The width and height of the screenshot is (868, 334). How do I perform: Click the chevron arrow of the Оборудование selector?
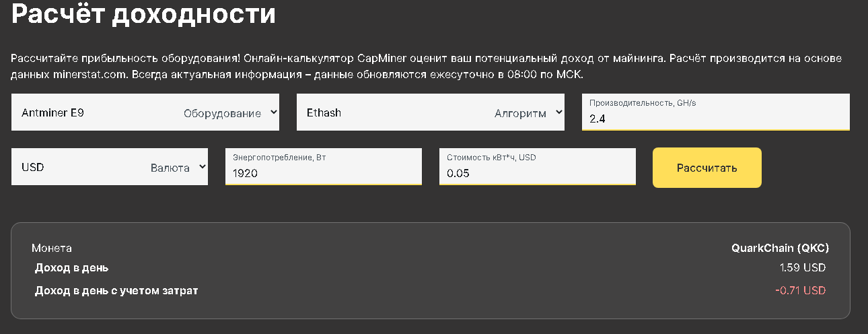tap(273, 112)
